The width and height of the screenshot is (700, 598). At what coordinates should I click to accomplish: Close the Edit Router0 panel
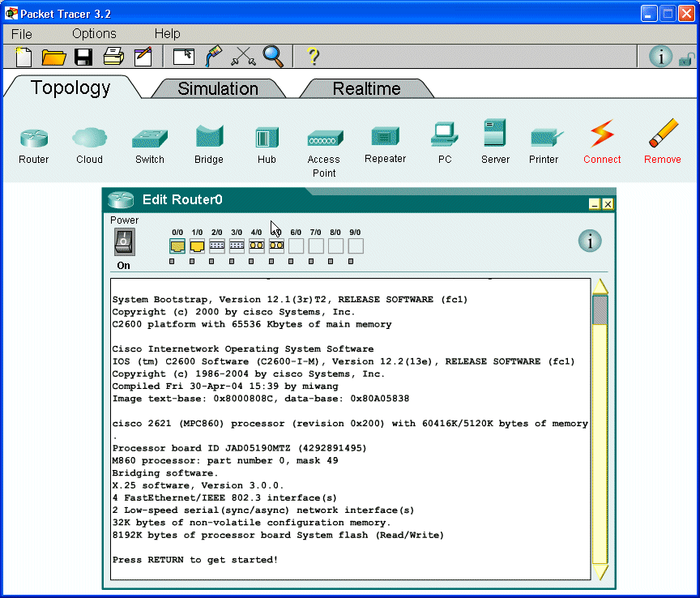pos(608,204)
